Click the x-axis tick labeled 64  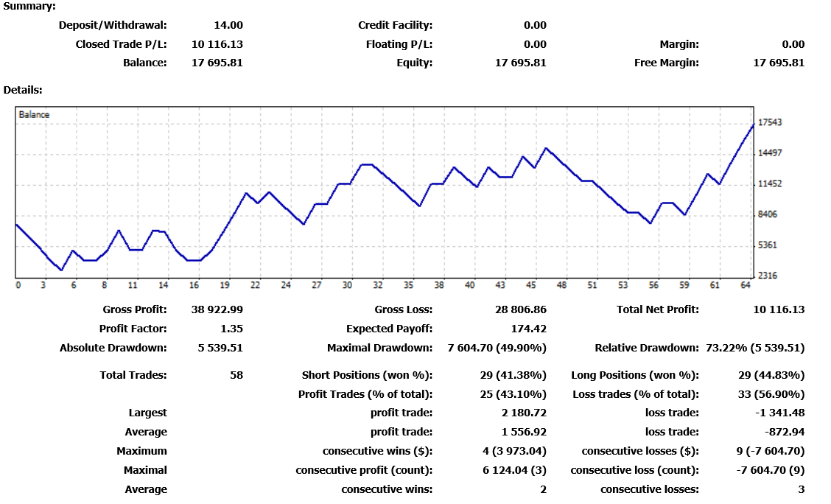coord(745,285)
